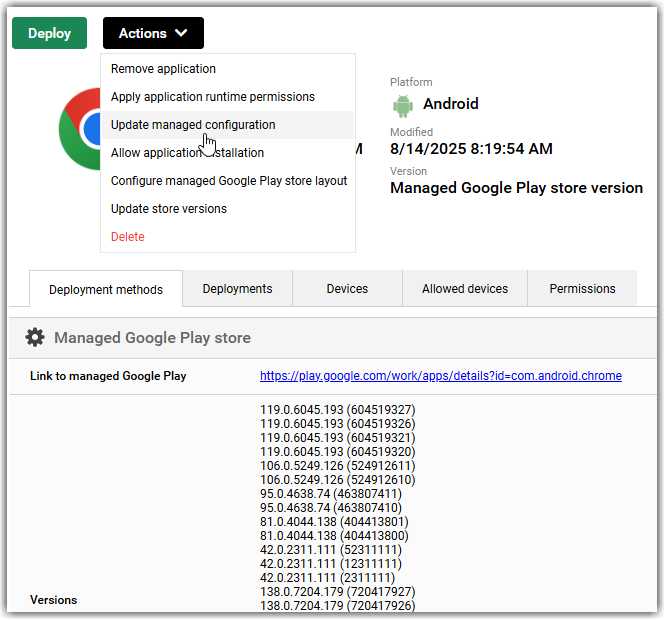Select version 42.0.2311.111 (12311111)
This screenshot has width=665, height=620.
[x=331, y=564]
